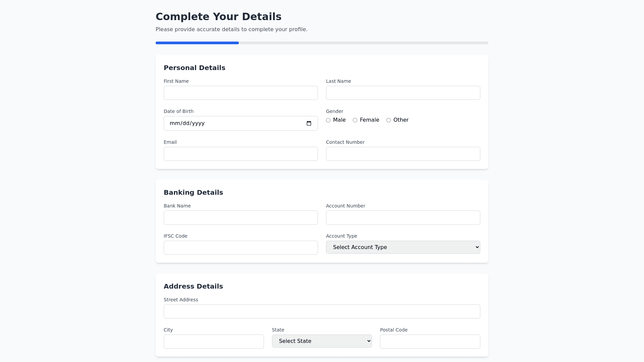Select the Bank Name input box

[x=240, y=218]
